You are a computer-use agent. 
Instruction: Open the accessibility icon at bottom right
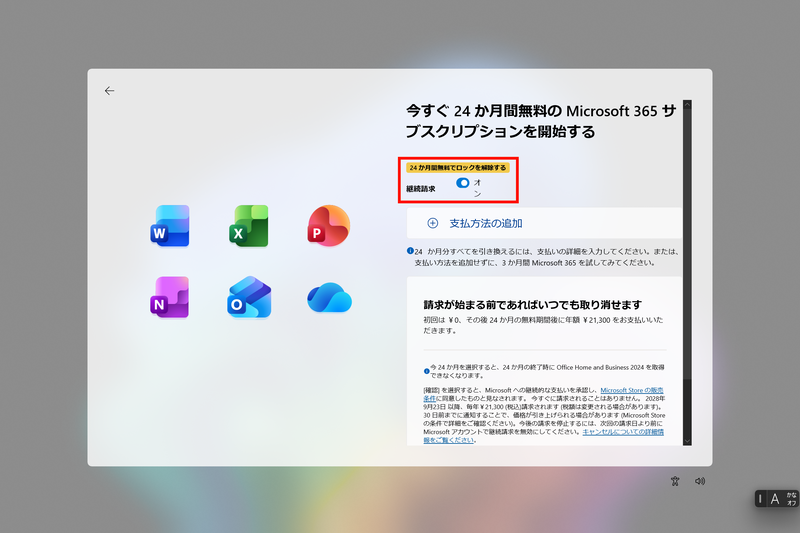675,481
